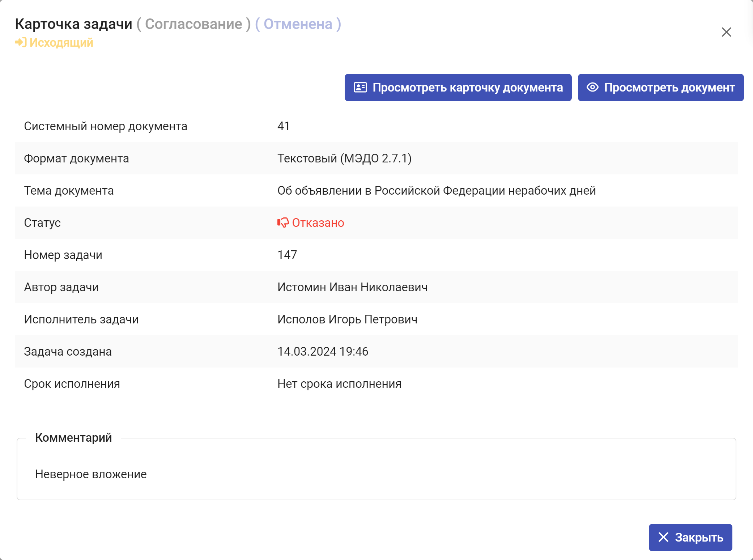Click the 'Нет срока исполнения' value
This screenshot has height=560, width=753.
(340, 384)
